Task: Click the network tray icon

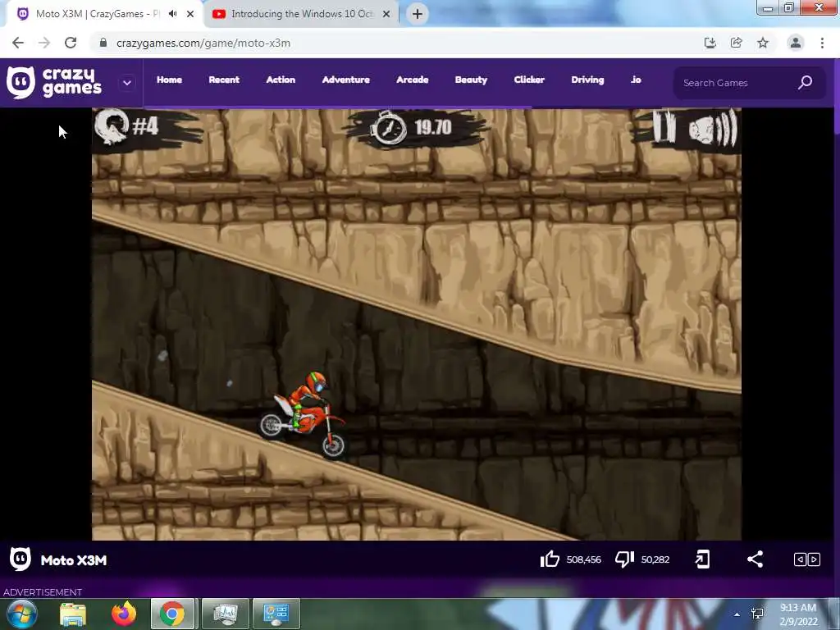Action: click(x=757, y=614)
